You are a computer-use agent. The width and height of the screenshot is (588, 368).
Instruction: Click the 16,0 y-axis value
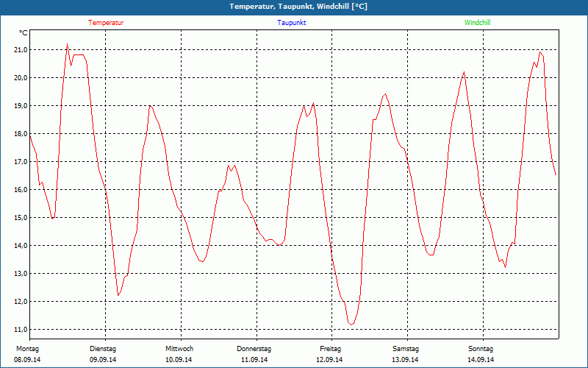click(21, 190)
